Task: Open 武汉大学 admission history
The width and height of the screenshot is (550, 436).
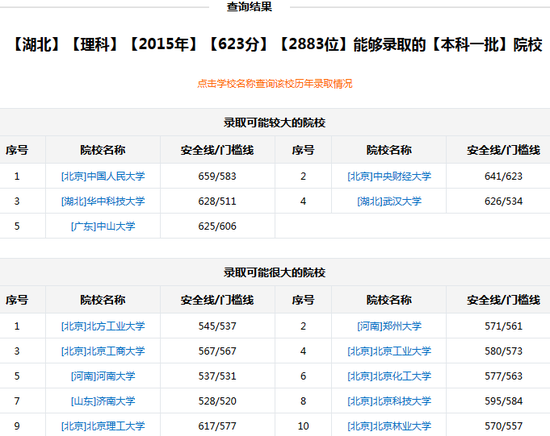Action: click(389, 201)
